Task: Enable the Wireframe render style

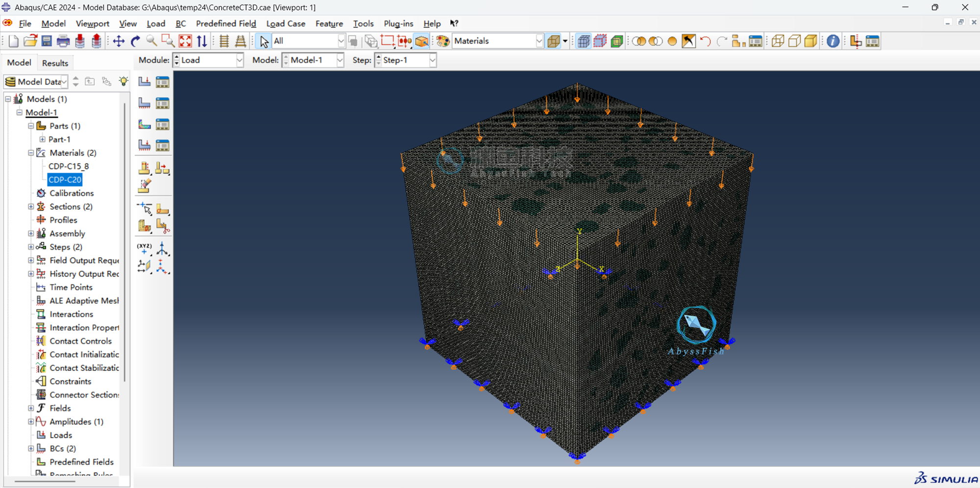Action: [778, 41]
